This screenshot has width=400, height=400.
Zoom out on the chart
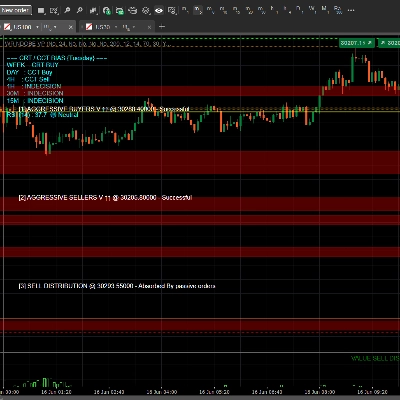tap(80, 11)
